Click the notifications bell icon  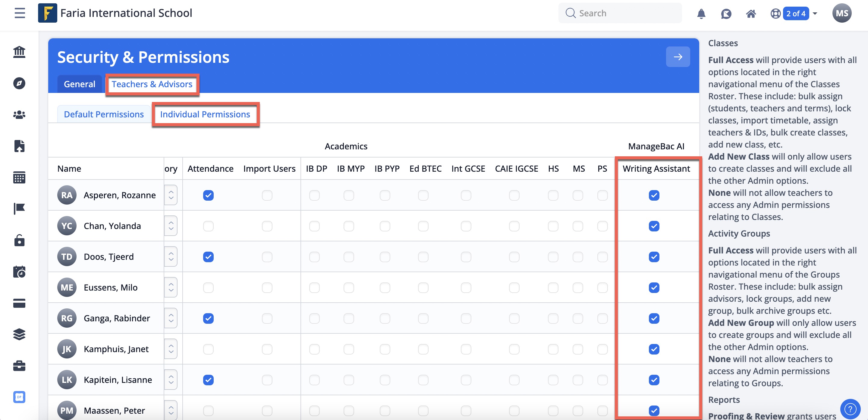pyautogui.click(x=701, y=14)
